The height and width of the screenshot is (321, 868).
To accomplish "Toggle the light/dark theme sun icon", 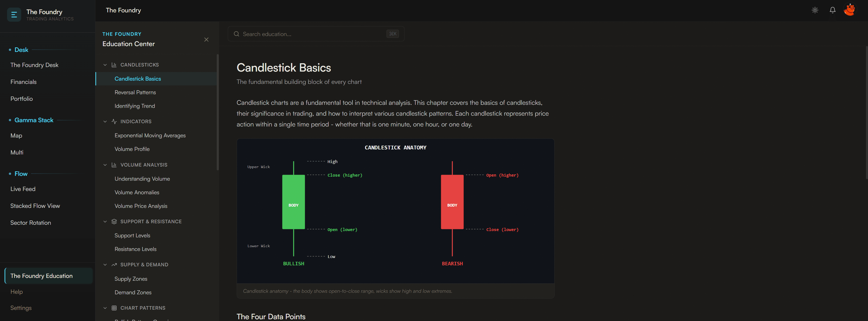I will (x=815, y=10).
